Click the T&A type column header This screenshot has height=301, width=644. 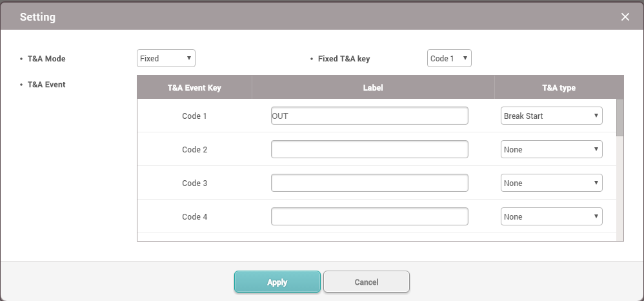pyautogui.click(x=559, y=88)
